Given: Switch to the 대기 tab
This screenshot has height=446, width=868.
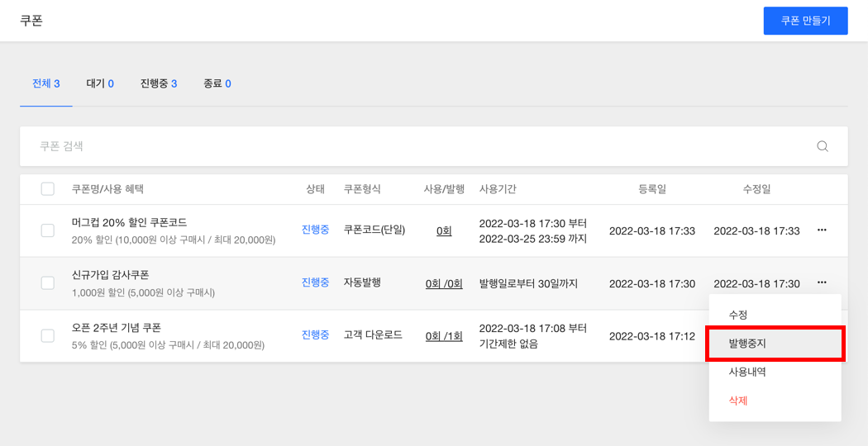Looking at the screenshot, I should pyautogui.click(x=100, y=84).
